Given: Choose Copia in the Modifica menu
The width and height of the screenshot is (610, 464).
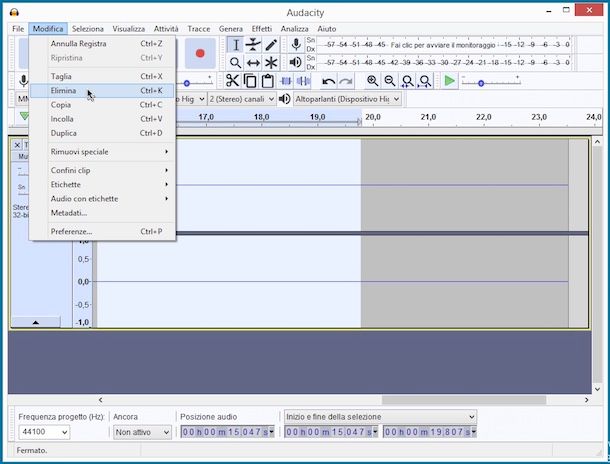Looking at the screenshot, I should (x=102, y=105).
